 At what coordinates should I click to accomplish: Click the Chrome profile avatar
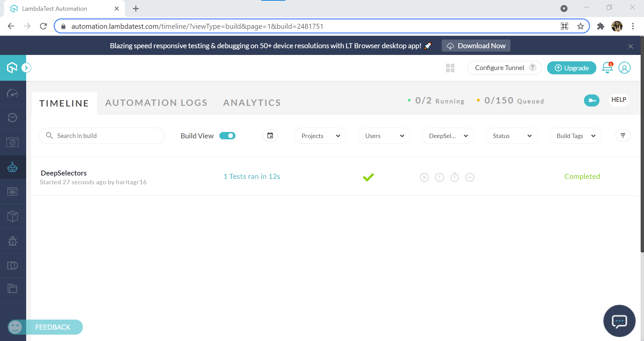coord(617,26)
